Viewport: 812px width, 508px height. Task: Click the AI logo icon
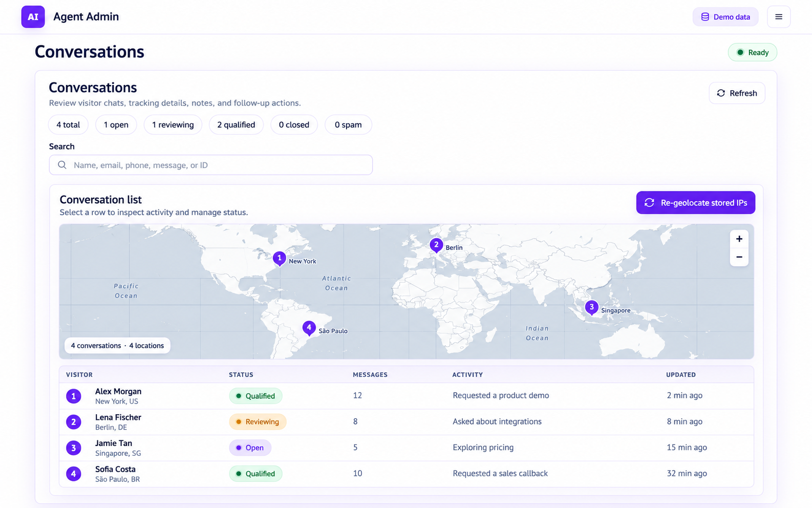click(33, 17)
